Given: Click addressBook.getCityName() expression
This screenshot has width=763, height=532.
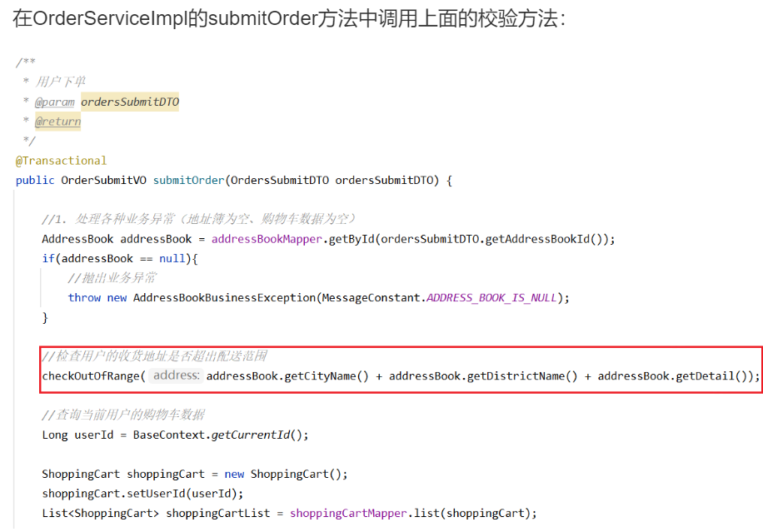Looking at the screenshot, I should 287,376.
